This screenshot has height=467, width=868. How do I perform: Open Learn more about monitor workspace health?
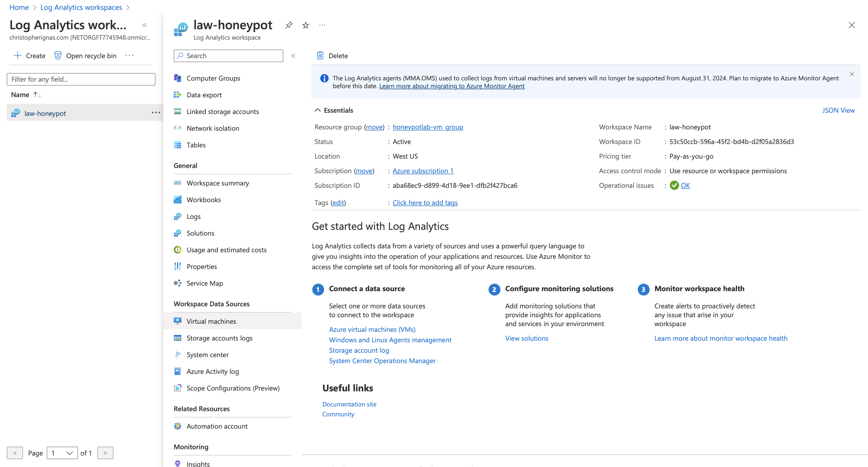pyautogui.click(x=721, y=338)
